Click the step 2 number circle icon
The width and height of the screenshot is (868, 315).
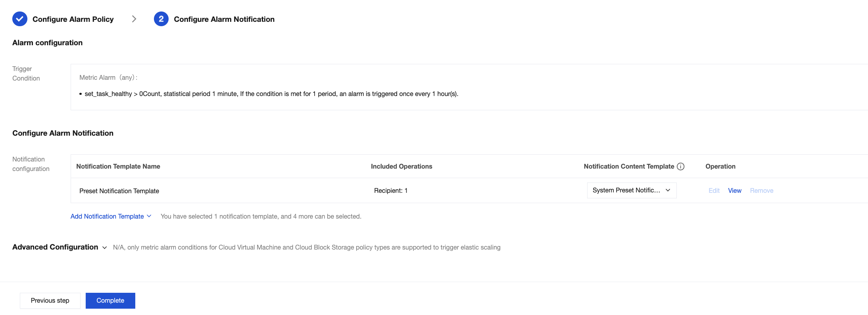[161, 19]
